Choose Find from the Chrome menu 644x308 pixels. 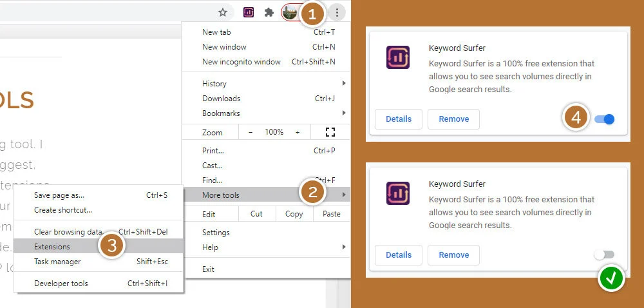point(266,180)
